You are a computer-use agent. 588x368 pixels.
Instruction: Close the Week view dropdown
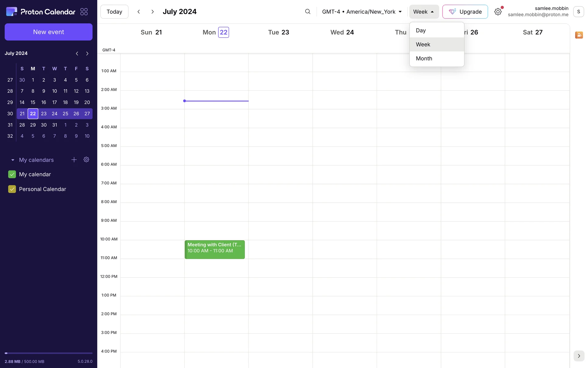pos(424,12)
